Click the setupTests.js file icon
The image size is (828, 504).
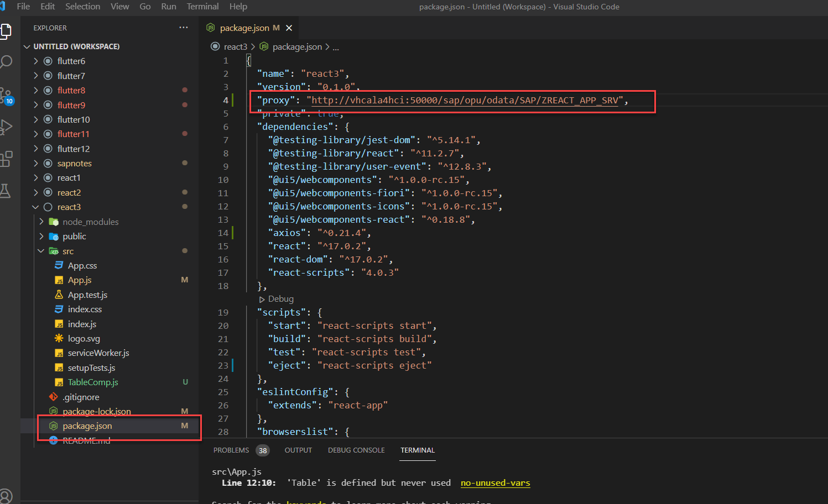click(x=59, y=368)
